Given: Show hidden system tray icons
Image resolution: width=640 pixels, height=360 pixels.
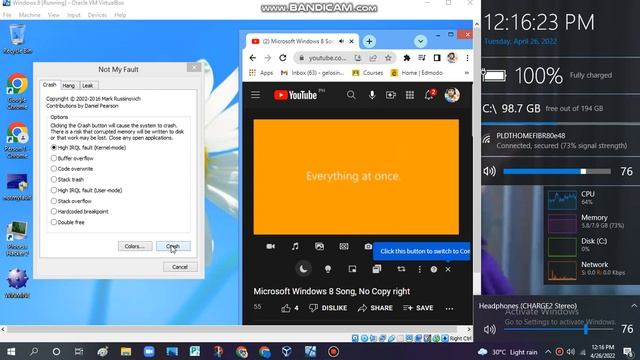Looking at the screenshot, I should 548,352.
